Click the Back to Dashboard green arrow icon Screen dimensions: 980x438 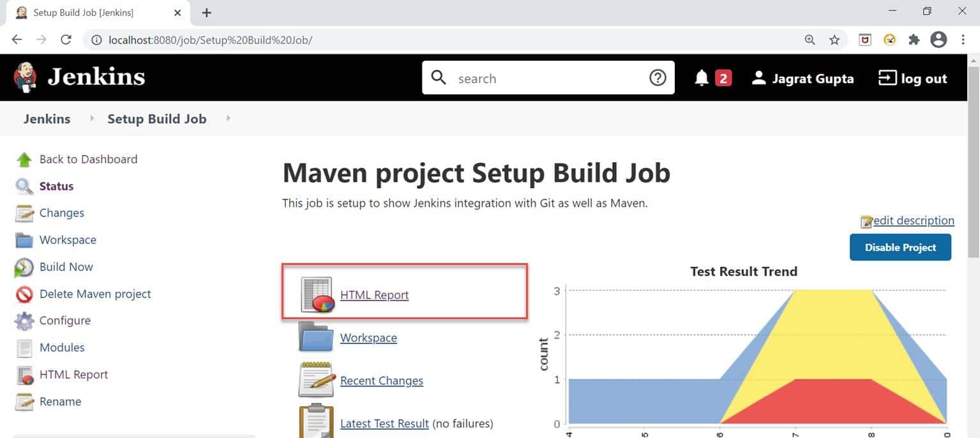(x=24, y=158)
